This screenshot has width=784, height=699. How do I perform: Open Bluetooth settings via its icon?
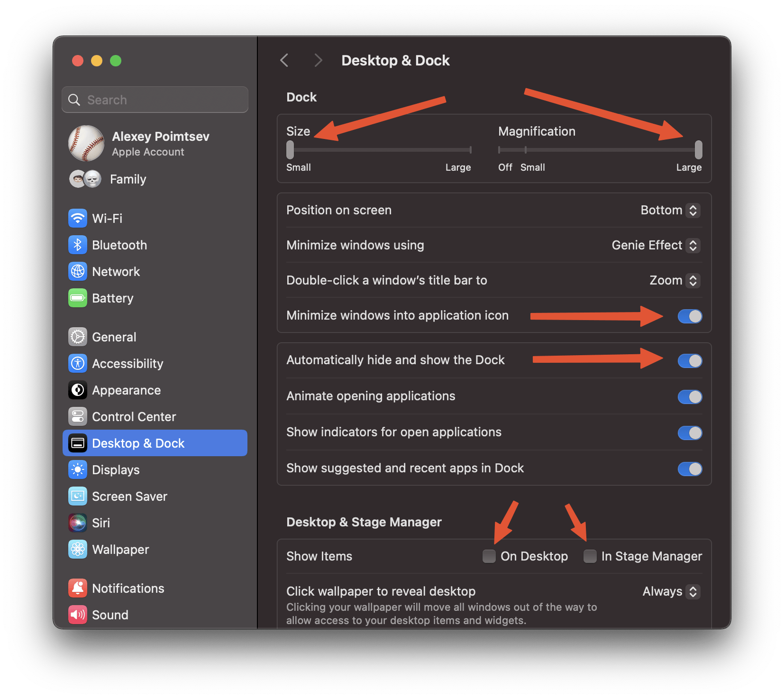coord(78,245)
